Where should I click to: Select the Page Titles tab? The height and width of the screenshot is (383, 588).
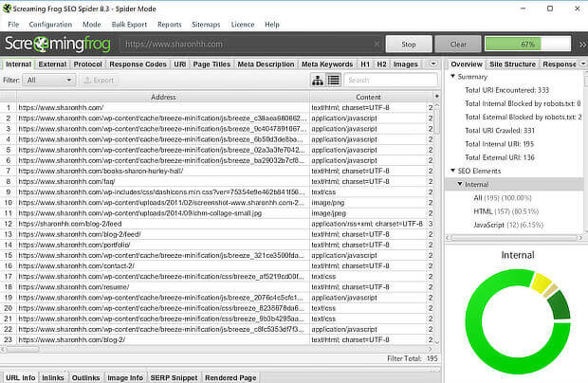(x=211, y=64)
